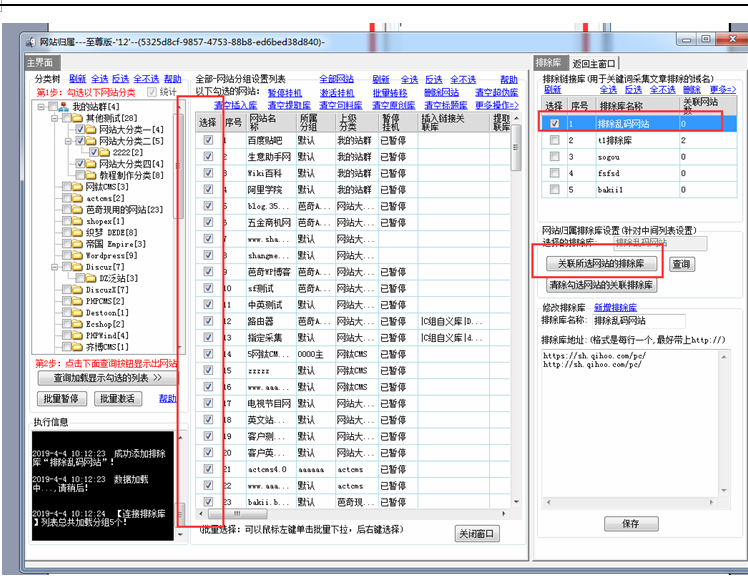Toggle the 统计 checkbox
748x576 pixels.
152,92
